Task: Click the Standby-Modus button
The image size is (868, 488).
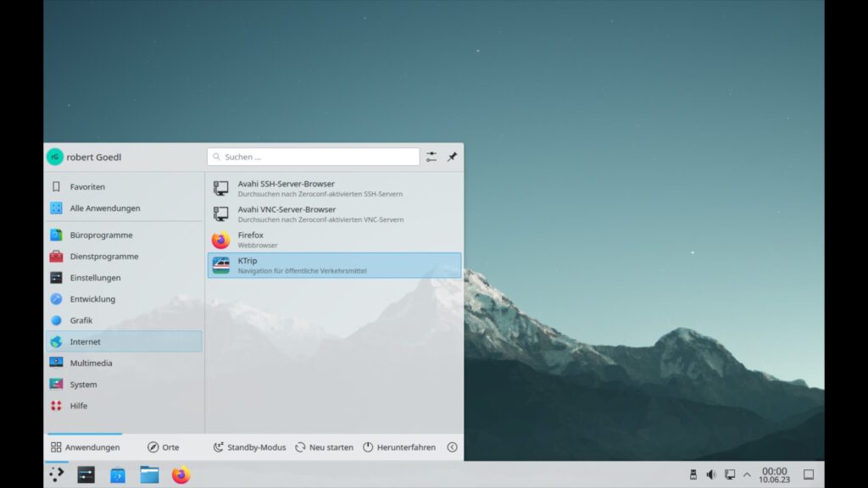Action: (250, 447)
